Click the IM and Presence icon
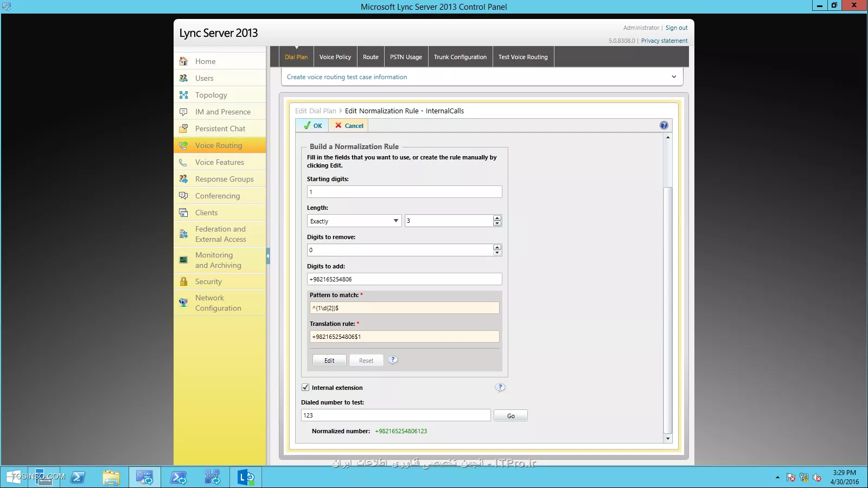 (x=183, y=112)
